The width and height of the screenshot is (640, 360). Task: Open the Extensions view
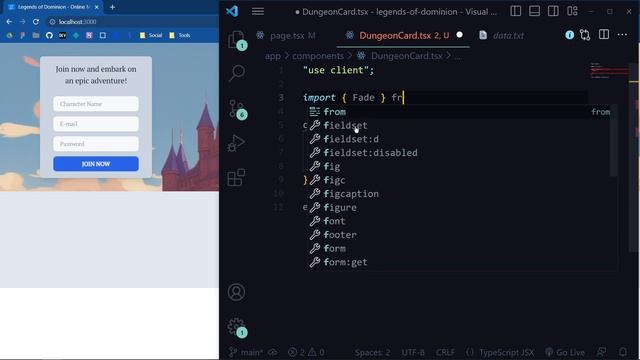[x=236, y=178]
